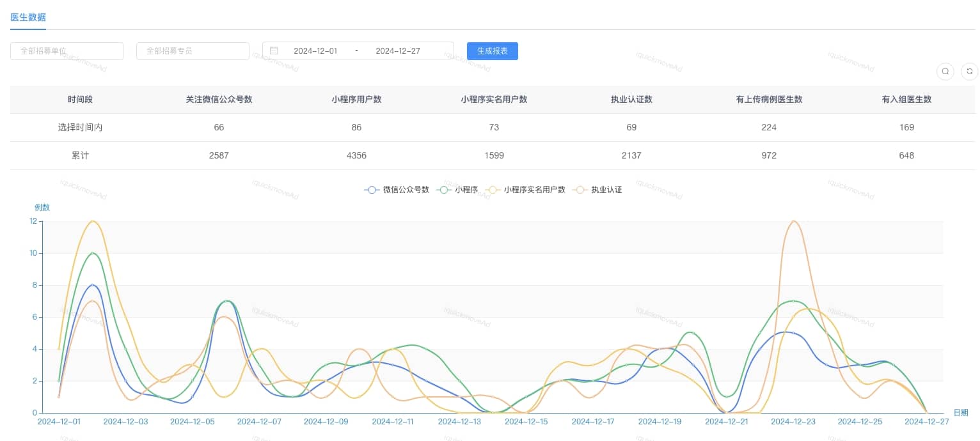Click the cumulative value 1599
This screenshot has width=980, height=441.
(x=494, y=155)
